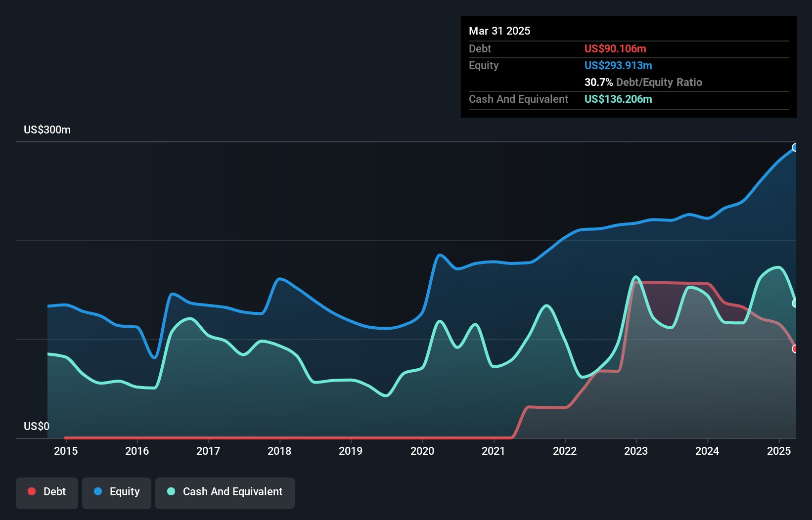This screenshot has height=520, width=812.
Task: Click the Debt row label in tooltip
Action: point(480,48)
